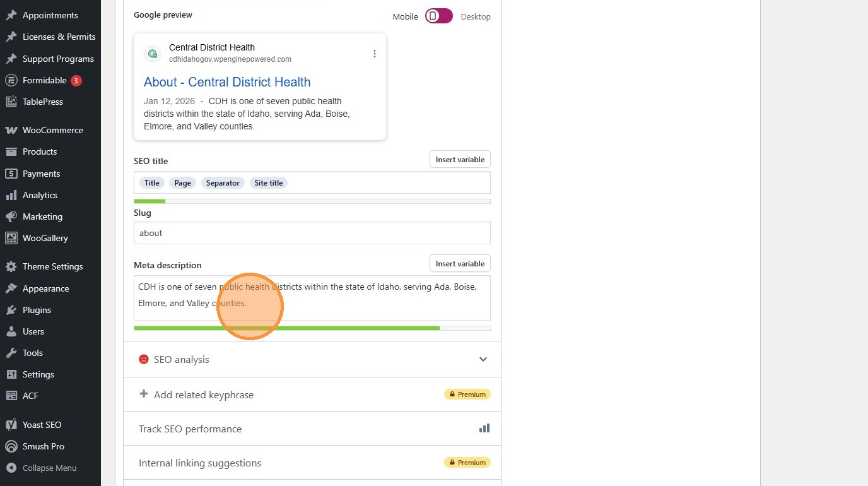Click the Plugins plug icon
This screenshot has height=486, width=868.
coord(11,310)
